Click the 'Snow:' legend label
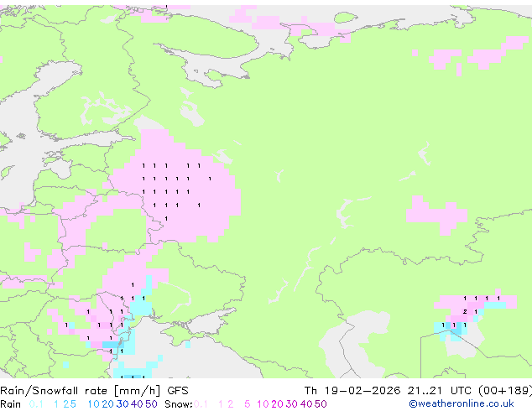This screenshot has width=532, height=411. (x=179, y=404)
